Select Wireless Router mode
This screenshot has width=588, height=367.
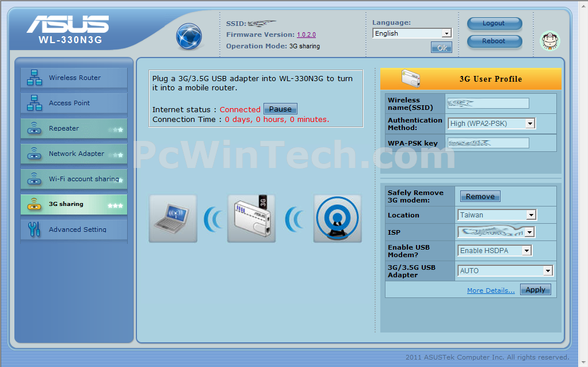tap(74, 78)
